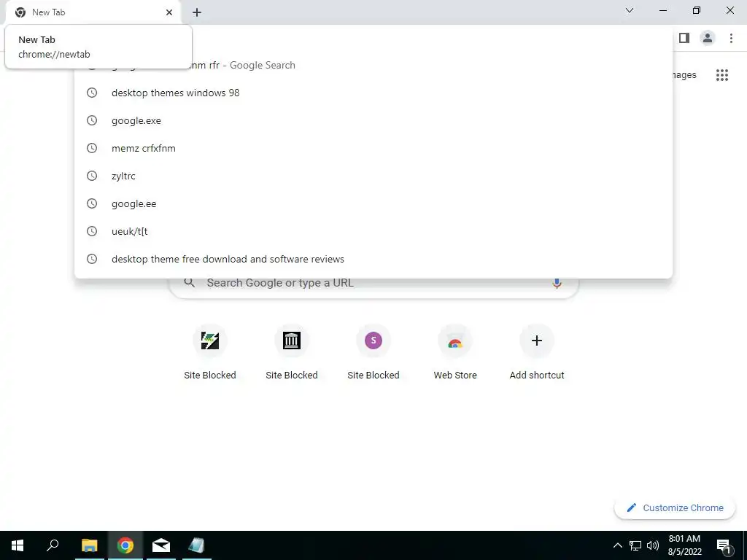Open Mail app from taskbar
The height and width of the screenshot is (560, 747).
tap(161, 545)
